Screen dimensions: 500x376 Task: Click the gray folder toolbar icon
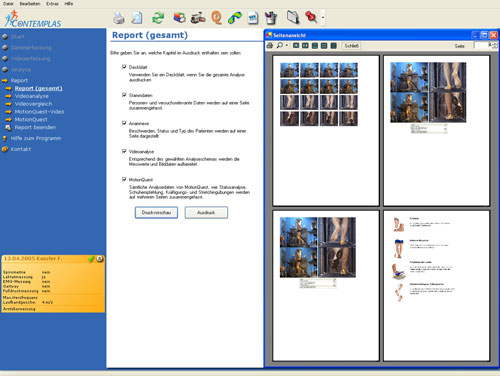coord(293,17)
